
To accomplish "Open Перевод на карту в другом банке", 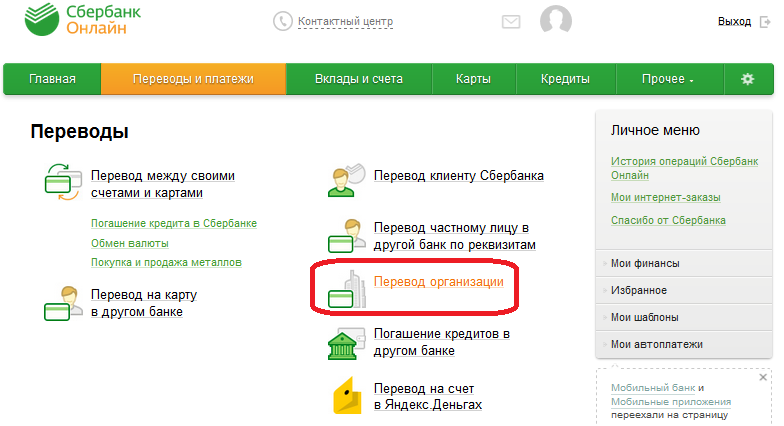I will [x=144, y=304].
